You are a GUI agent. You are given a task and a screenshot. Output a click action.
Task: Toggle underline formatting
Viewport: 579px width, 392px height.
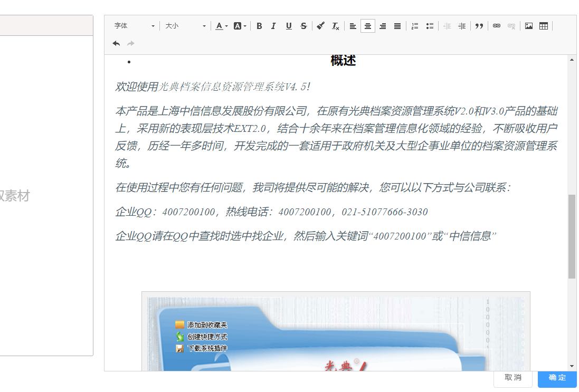289,26
